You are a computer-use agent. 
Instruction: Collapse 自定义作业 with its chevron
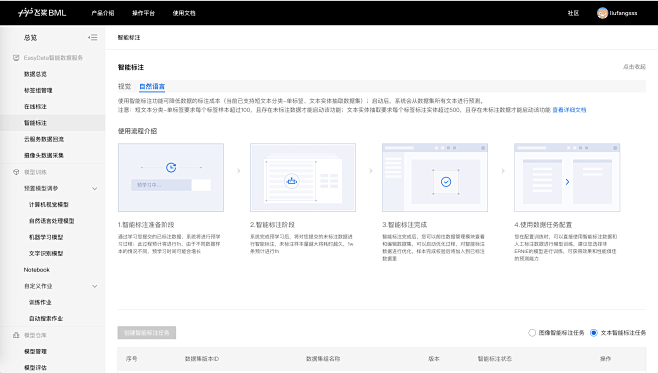click(95, 286)
